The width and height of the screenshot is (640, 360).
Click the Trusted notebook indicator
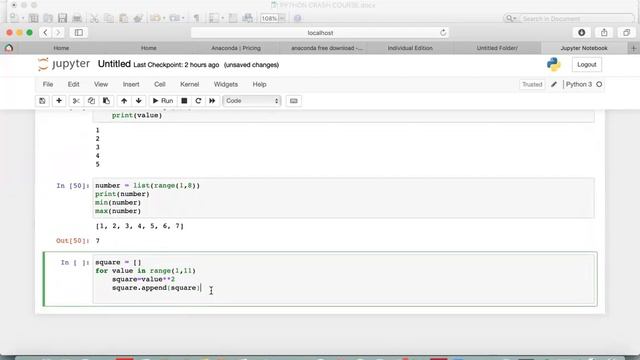click(x=532, y=84)
